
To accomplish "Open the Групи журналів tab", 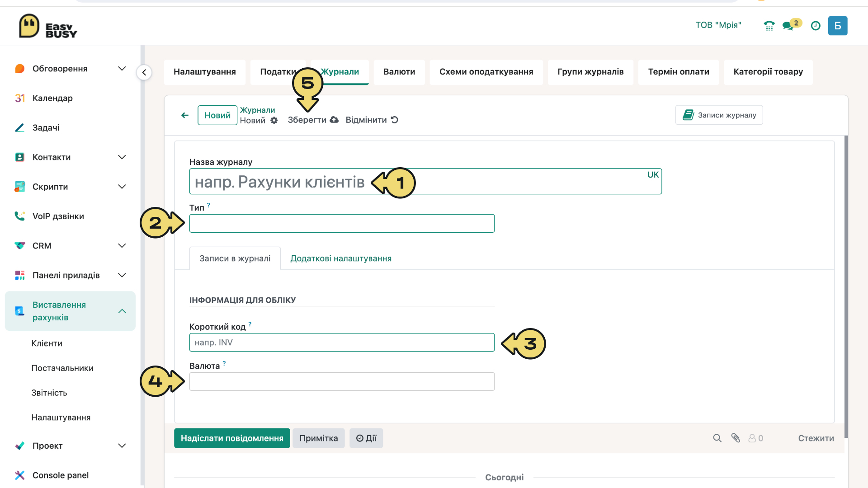I will point(590,72).
